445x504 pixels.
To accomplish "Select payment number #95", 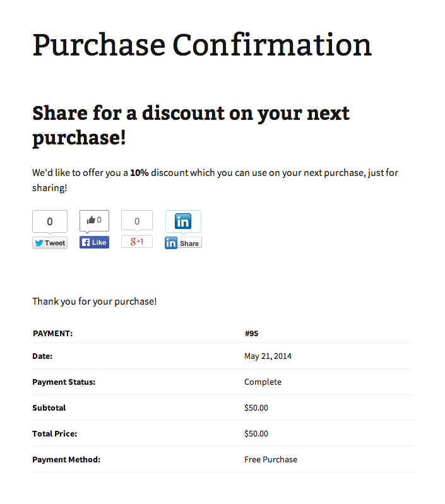I will point(251,334).
